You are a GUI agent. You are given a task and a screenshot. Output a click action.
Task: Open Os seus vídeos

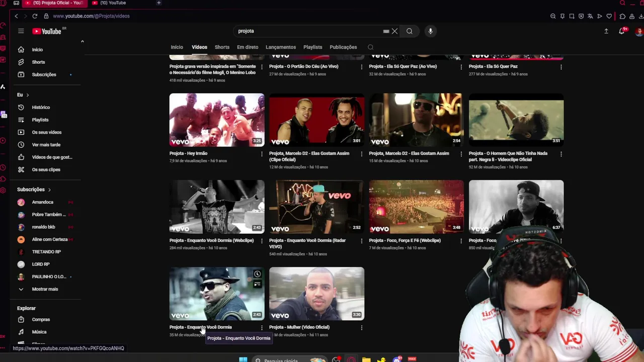pos(46,132)
